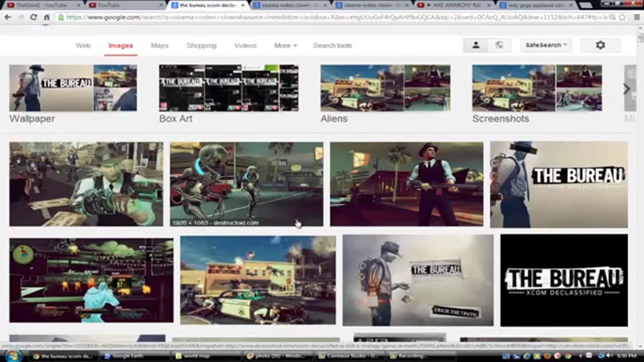Open Windows Start button
The image size is (644, 362).
12,356
